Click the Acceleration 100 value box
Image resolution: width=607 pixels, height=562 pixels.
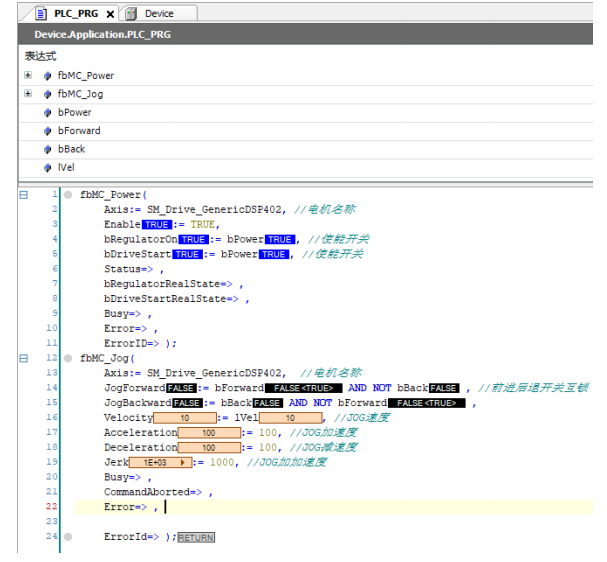(209, 433)
